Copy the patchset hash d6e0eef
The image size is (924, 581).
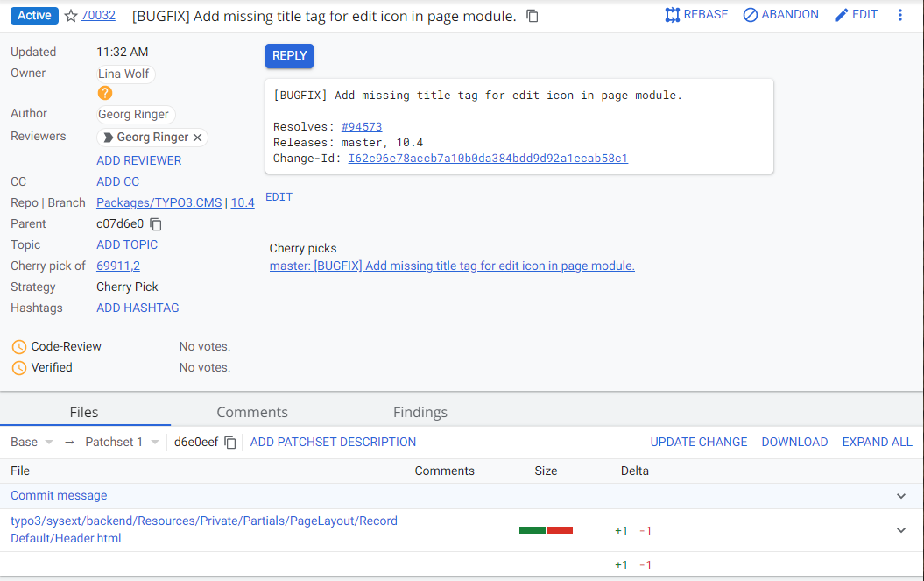click(230, 443)
